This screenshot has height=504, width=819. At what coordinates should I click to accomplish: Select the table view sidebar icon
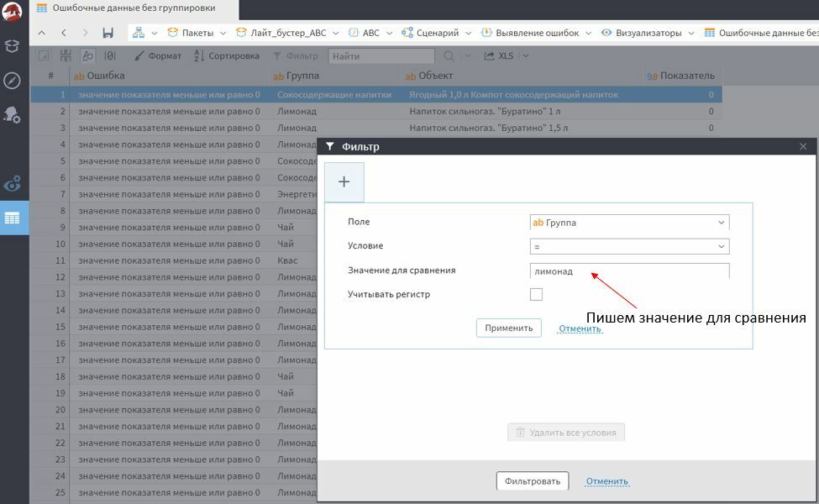tap(12, 218)
